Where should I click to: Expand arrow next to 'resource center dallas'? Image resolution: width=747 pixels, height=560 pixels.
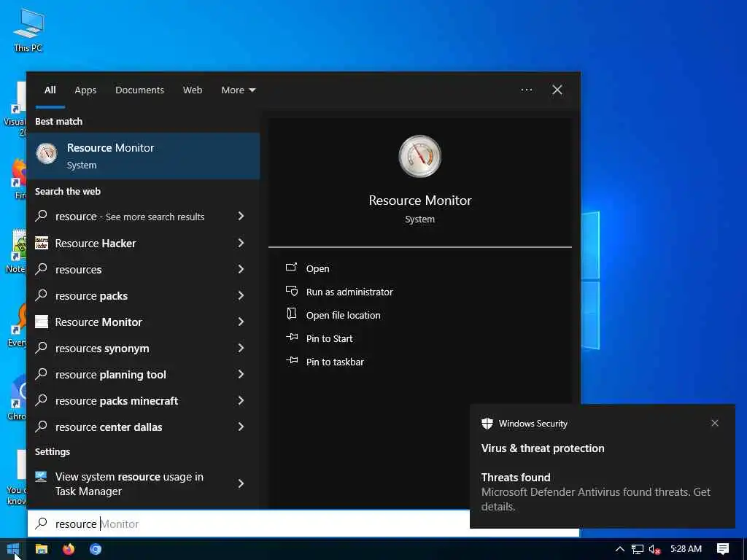[241, 427]
